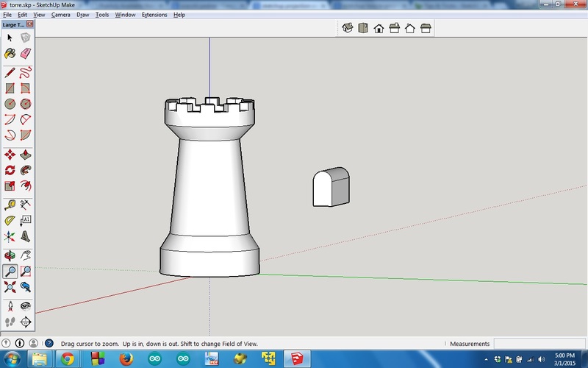Select the Tape Measure tool
Viewport: 588px width, 368px height.
pos(10,205)
